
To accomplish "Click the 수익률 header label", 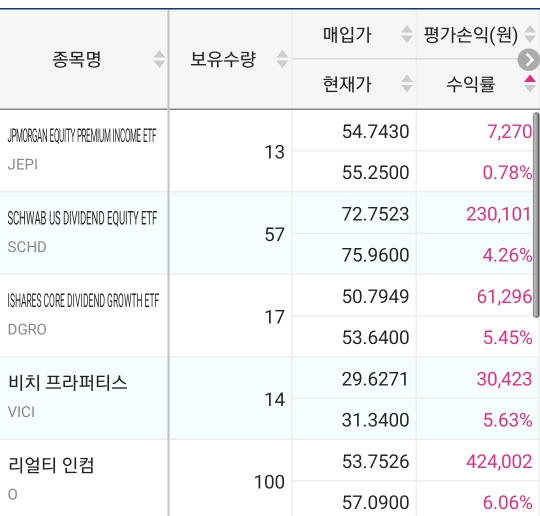I will point(470,84).
